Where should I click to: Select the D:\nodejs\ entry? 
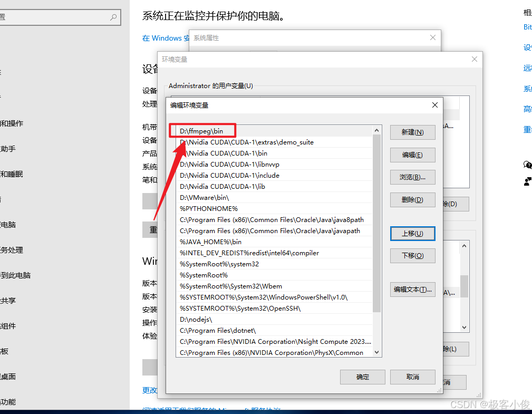[274, 320]
